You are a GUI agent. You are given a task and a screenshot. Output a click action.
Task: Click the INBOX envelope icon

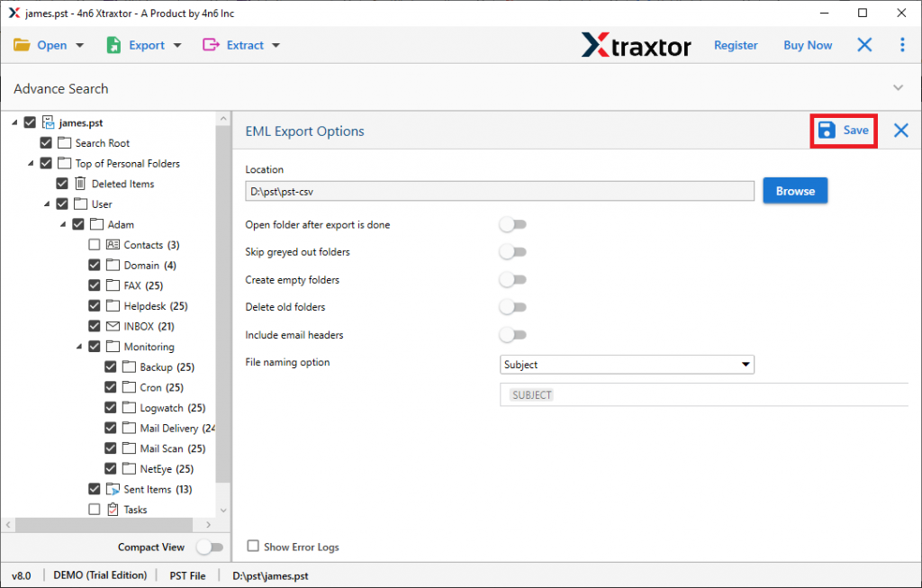(113, 326)
